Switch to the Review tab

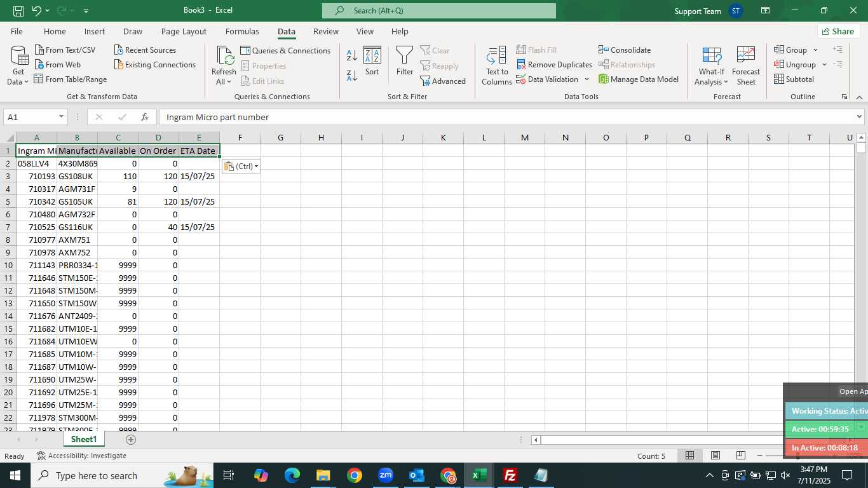pos(326,31)
